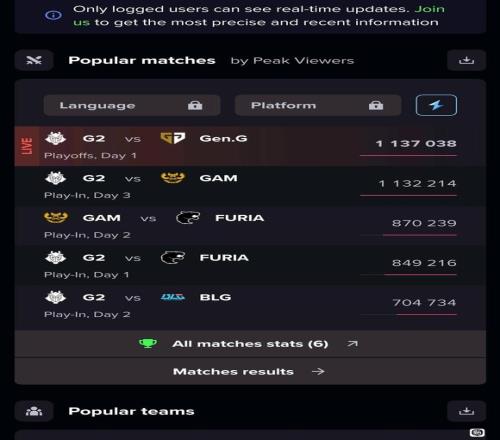Viewport: 500px width, 440px height.
Task: Click the Popular matches crossed swords icon
Action: point(34,60)
